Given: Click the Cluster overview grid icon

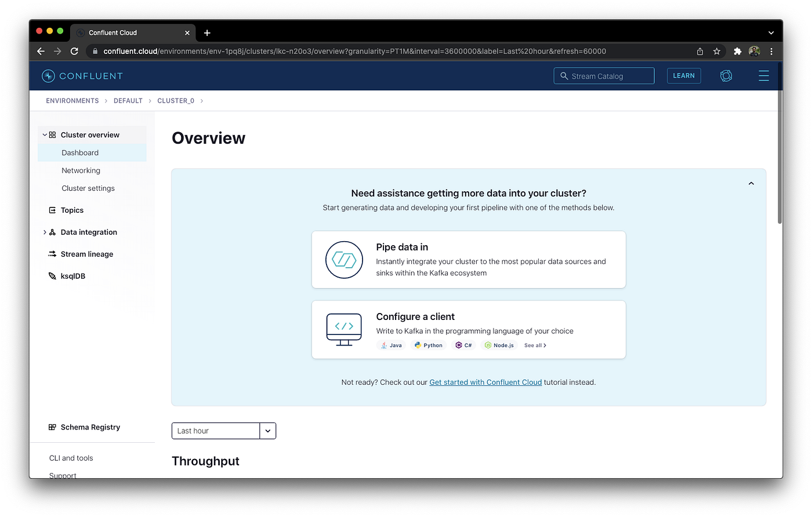Looking at the screenshot, I should point(52,135).
